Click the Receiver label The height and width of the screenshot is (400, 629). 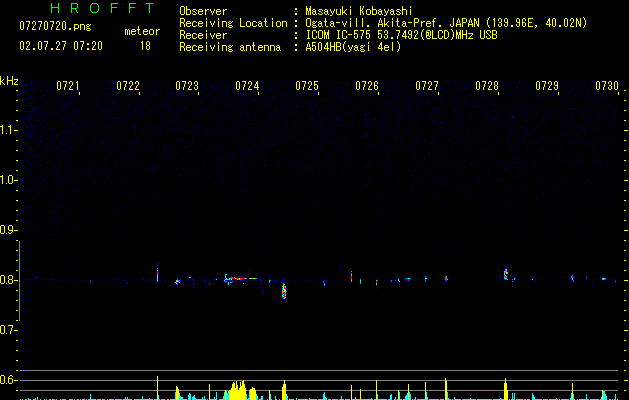[x=203, y=35]
